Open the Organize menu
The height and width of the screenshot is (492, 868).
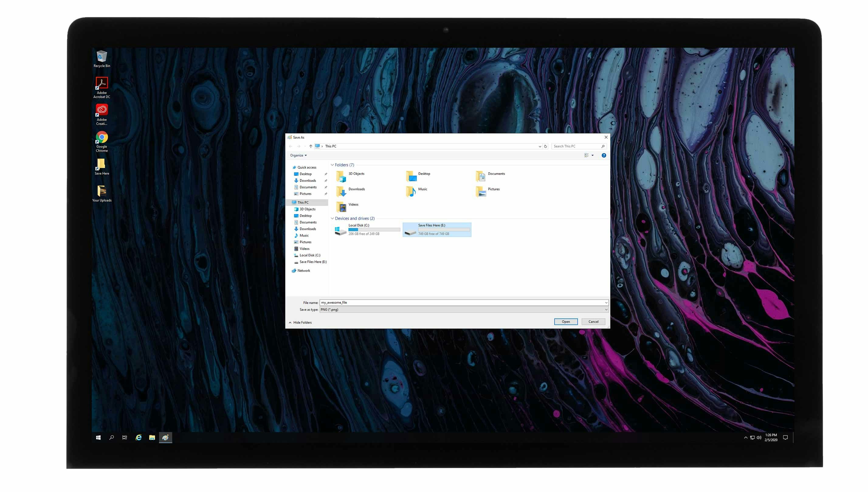tap(298, 155)
